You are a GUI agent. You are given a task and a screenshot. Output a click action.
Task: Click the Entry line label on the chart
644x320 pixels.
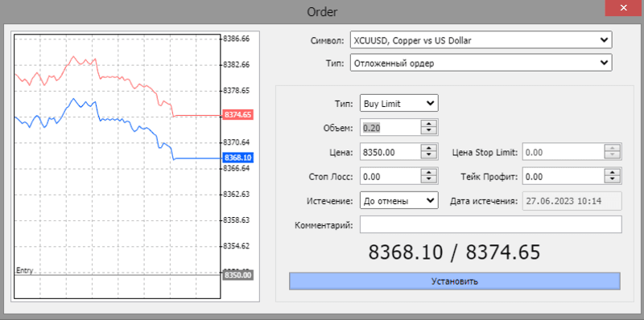24,270
